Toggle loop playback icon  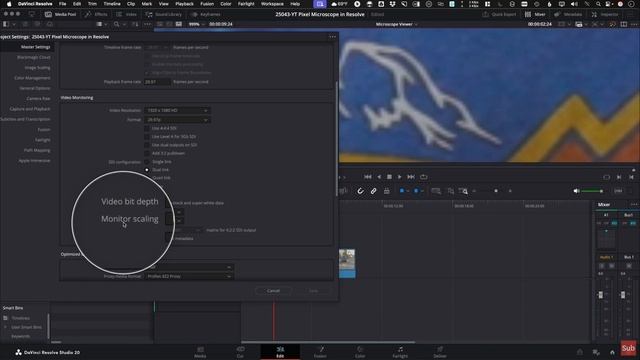(424, 177)
